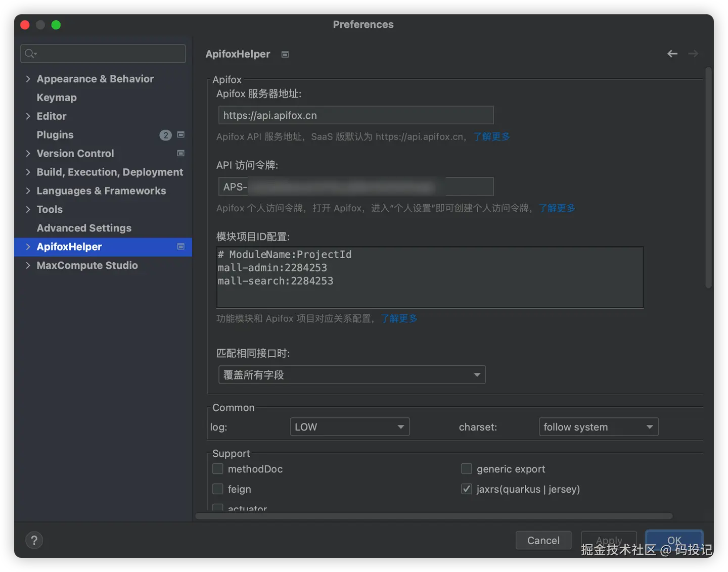728x572 pixels.
Task: Select Tools label in sidebar
Action: (50, 209)
